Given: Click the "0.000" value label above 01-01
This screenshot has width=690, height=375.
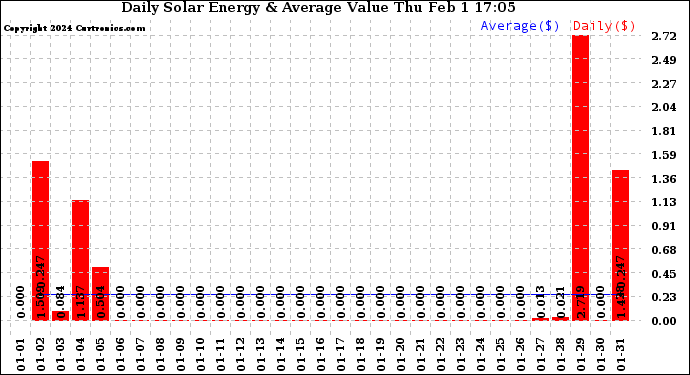Looking at the screenshot, I should 21,302.
